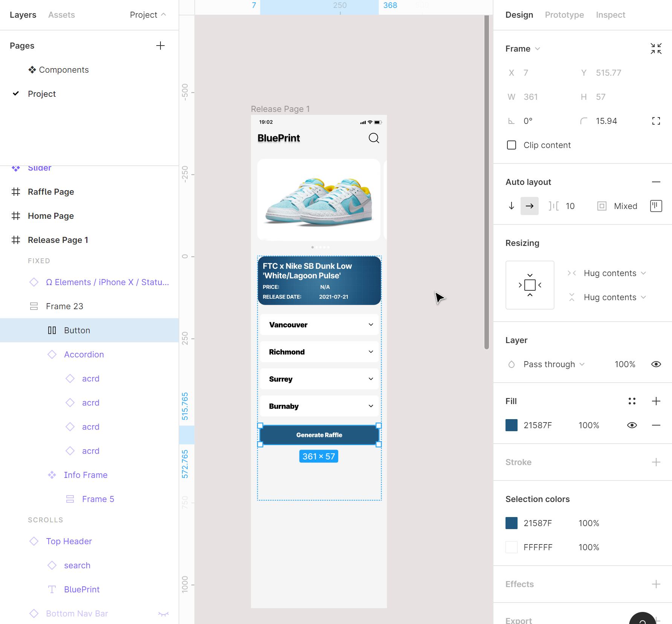
Task: Switch to the Layers tab
Action: click(23, 15)
